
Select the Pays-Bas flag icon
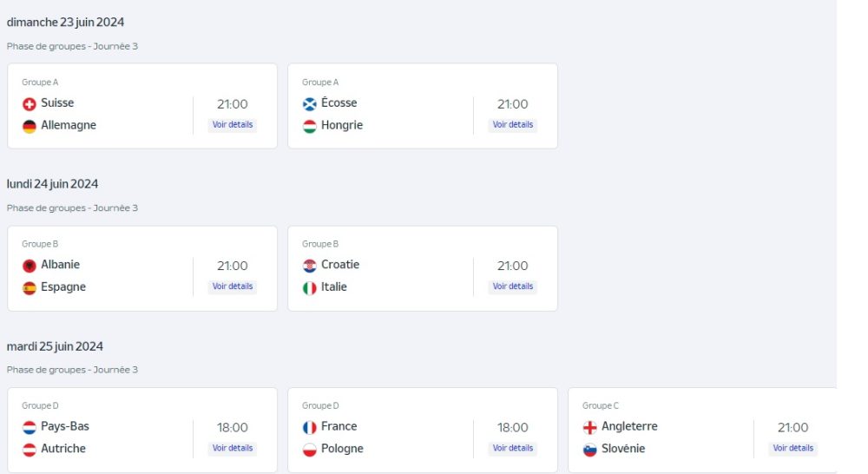coord(30,427)
